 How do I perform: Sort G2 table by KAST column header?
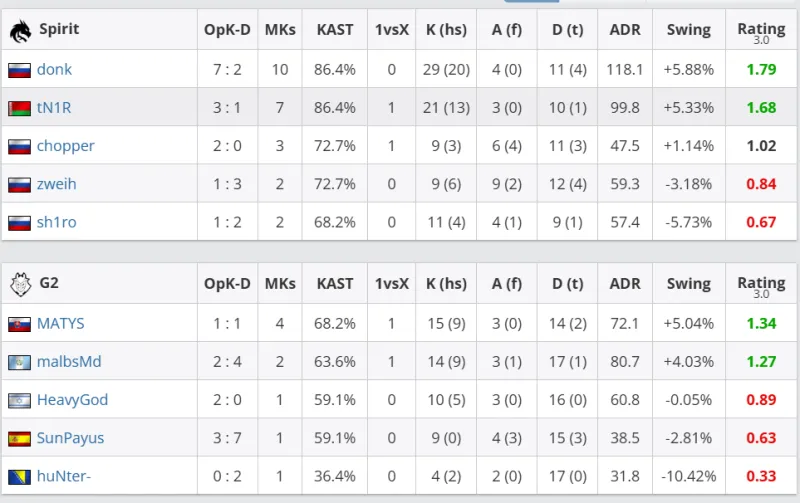(x=335, y=284)
